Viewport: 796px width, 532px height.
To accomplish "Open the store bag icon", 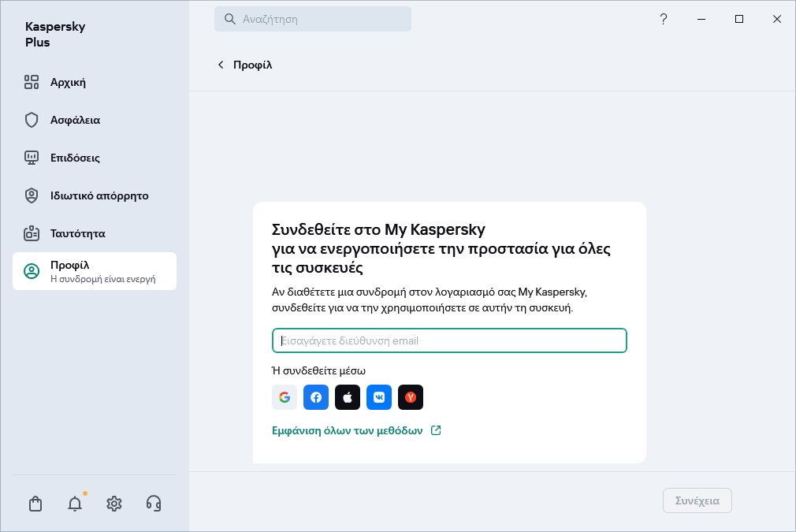I will tap(35, 503).
